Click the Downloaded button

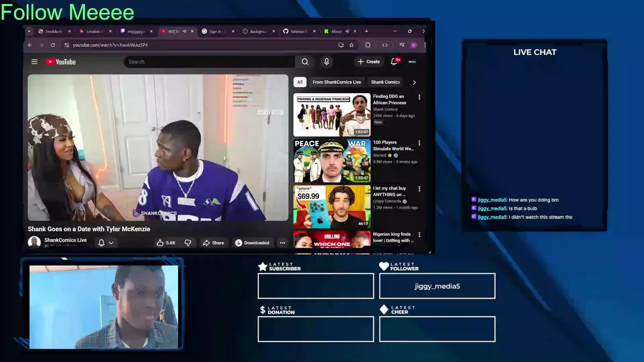pyautogui.click(x=252, y=243)
